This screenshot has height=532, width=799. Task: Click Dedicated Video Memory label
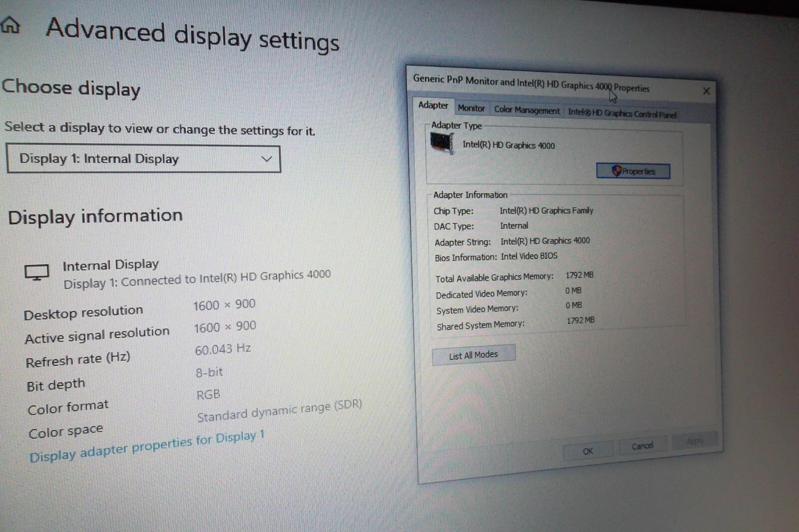[481, 294]
